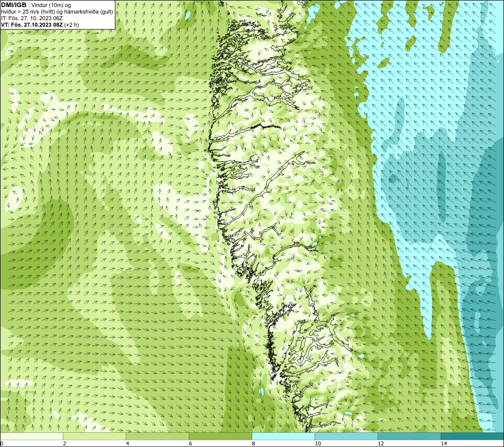This screenshot has width=504, height=447.
Task: Click the colorbar label '12'
Action: click(x=381, y=444)
